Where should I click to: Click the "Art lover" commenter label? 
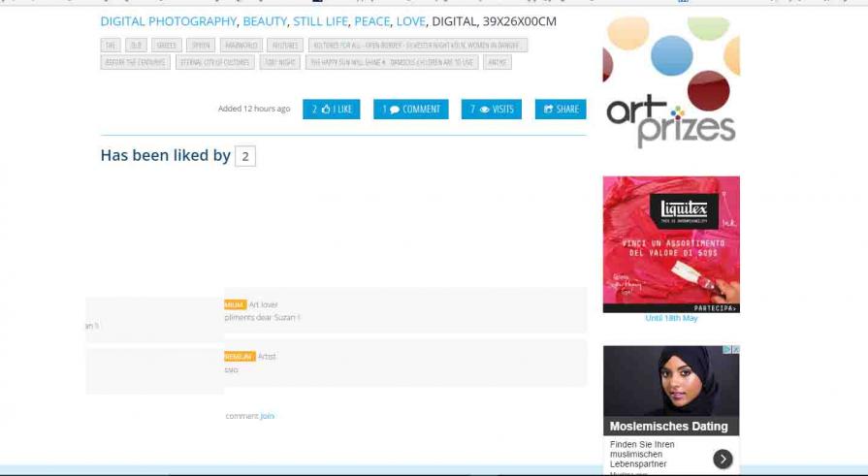263,304
